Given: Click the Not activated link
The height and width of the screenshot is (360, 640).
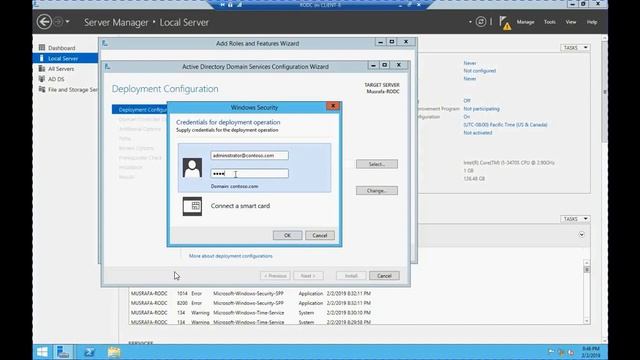Looking at the screenshot, I should pos(478,133).
